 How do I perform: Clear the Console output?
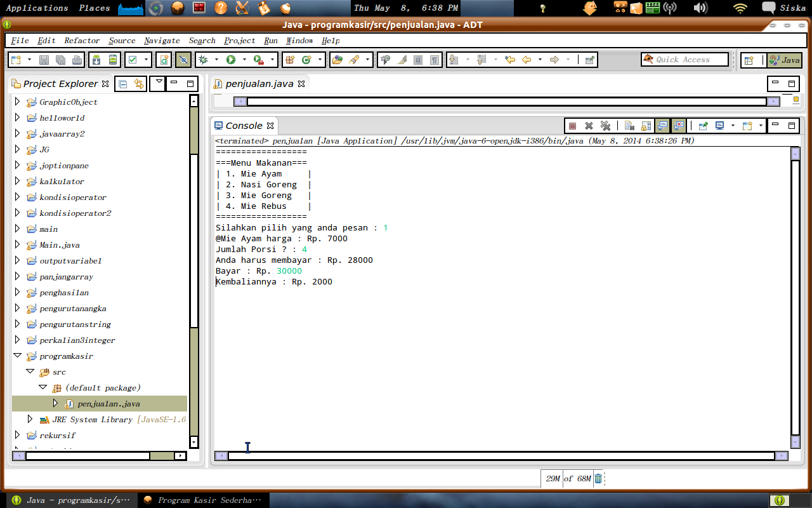pos(629,125)
